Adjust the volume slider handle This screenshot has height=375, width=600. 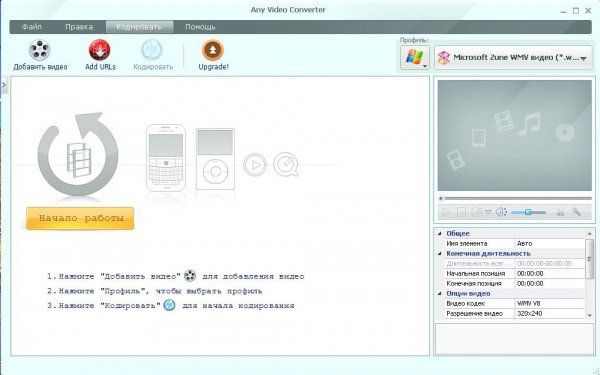point(528,212)
